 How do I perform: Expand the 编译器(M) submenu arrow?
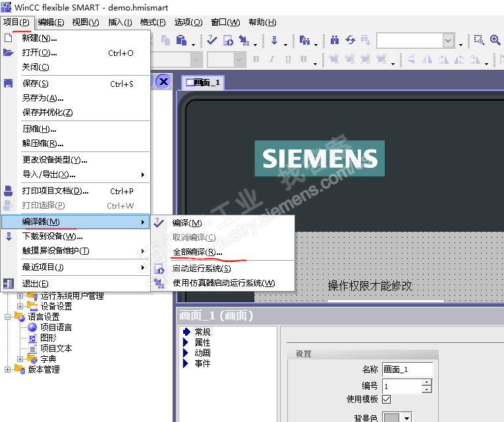pos(143,222)
